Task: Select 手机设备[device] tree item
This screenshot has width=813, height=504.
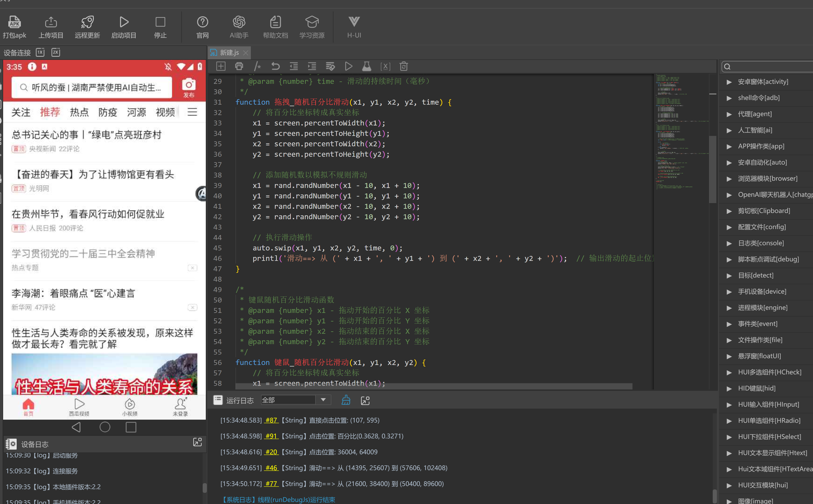Action: [762, 291]
